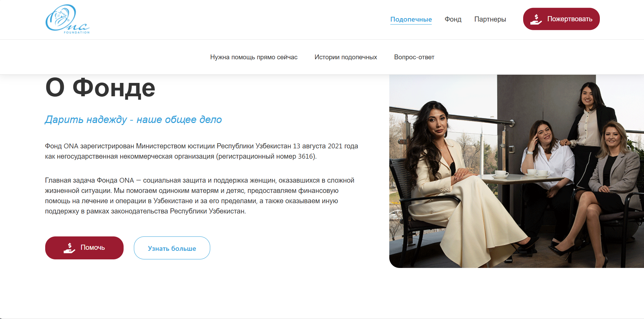Click paragraph starting with Главная задача Фонда
644x319 pixels.
point(200,196)
